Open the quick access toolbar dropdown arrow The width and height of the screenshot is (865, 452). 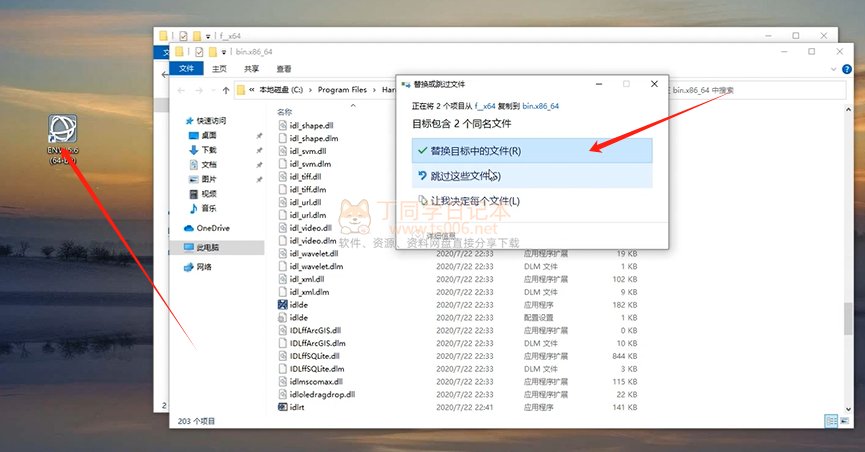point(225,52)
